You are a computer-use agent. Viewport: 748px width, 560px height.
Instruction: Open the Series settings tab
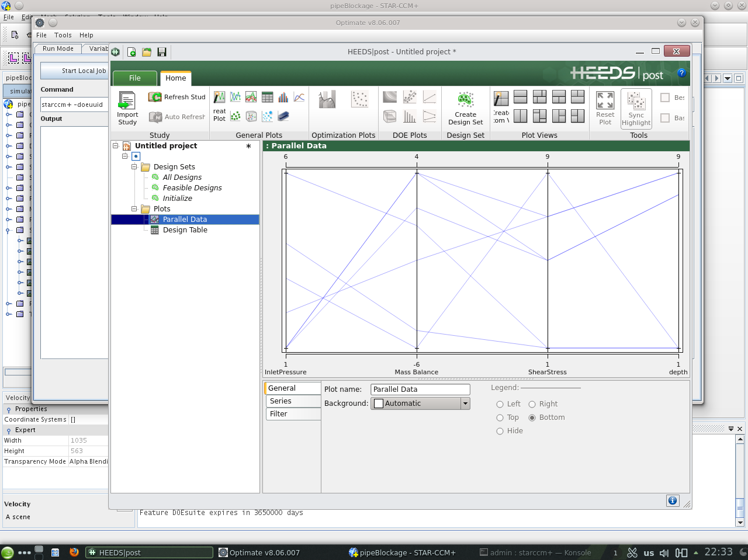click(292, 401)
